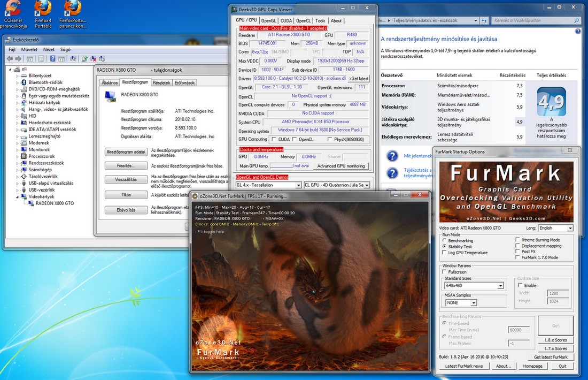The height and width of the screenshot is (380, 588).
Task: Click the 4,9 Windows Experience Index badge
Action: pyautogui.click(x=551, y=102)
